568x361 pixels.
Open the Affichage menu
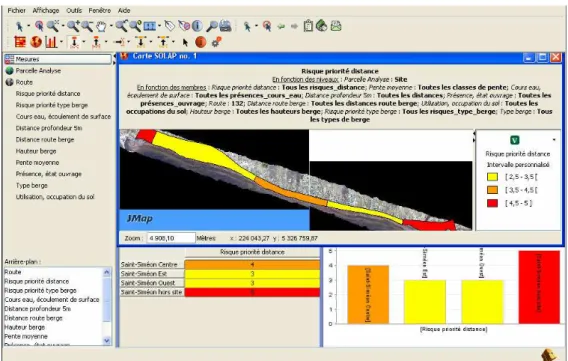pyautogui.click(x=46, y=11)
